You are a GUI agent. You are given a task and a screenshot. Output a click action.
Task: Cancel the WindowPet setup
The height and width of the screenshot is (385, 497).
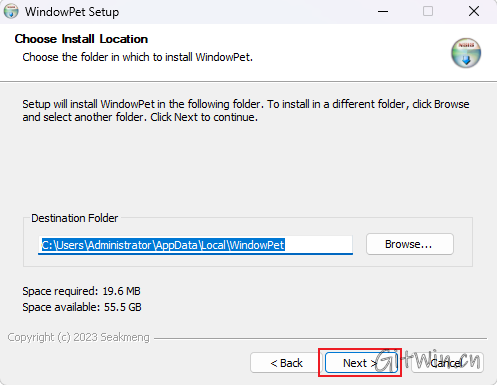447,363
